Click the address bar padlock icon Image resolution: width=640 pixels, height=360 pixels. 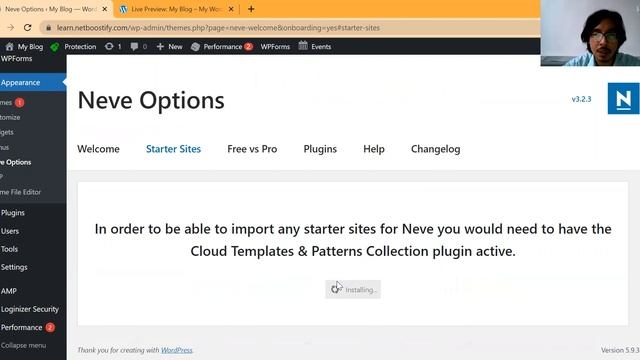(49, 28)
